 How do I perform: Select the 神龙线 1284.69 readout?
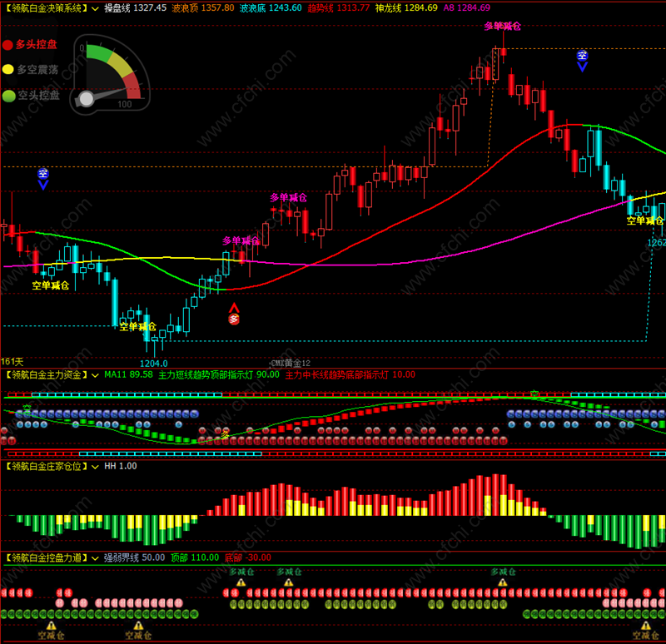point(406,8)
